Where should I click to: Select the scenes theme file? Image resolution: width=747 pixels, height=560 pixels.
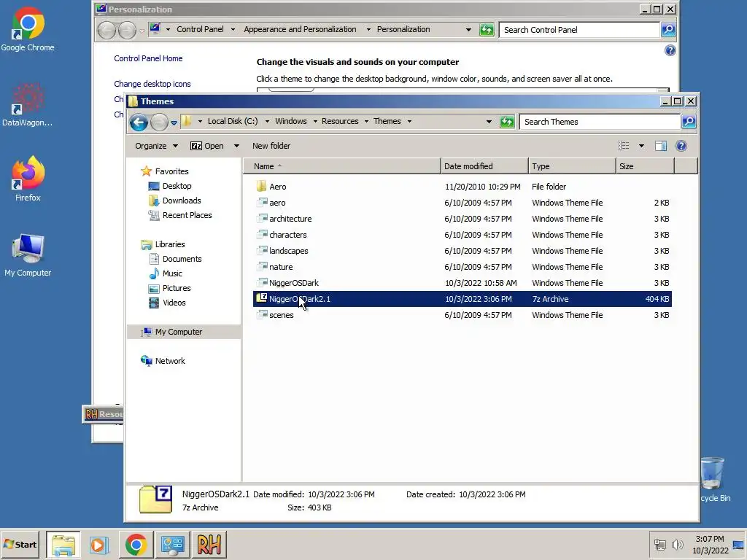(x=462, y=315)
